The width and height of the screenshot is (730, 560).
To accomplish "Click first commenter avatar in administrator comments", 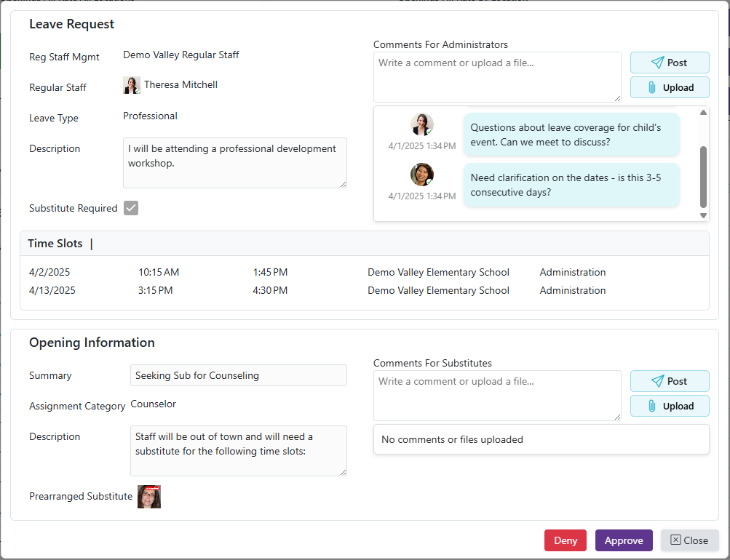I will 422,124.
